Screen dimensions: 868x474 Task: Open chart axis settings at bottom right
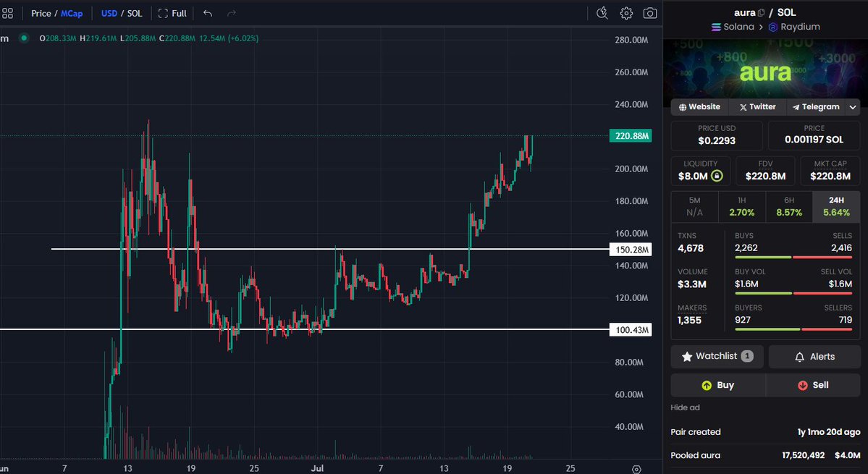(636, 469)
